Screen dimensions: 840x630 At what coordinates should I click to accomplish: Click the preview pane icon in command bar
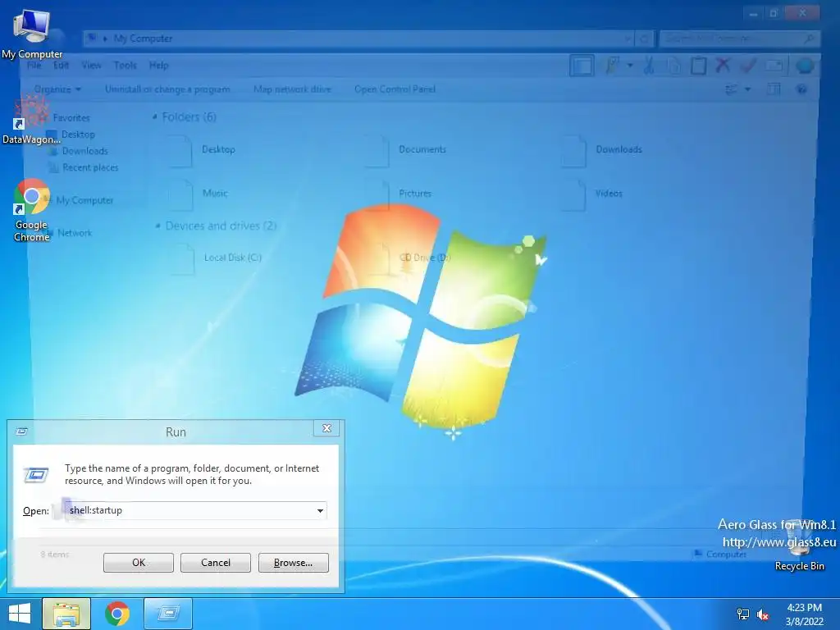click(x=774, y=89)
